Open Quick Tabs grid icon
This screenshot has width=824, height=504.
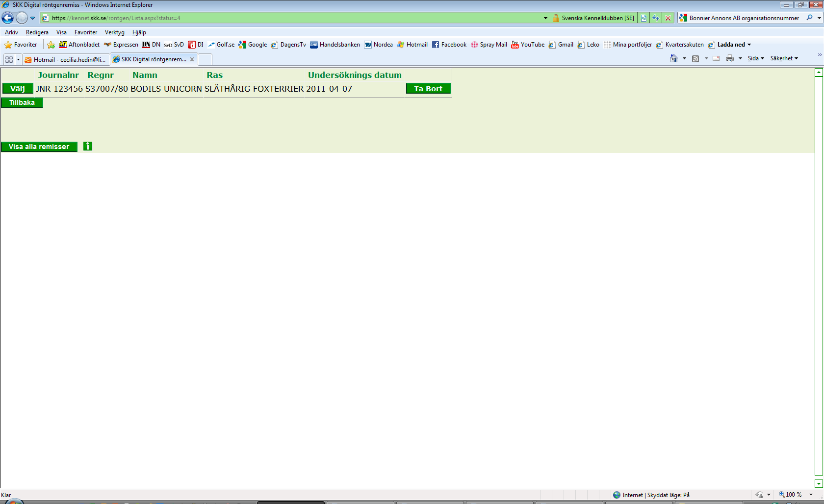click(x=9, y=59)
